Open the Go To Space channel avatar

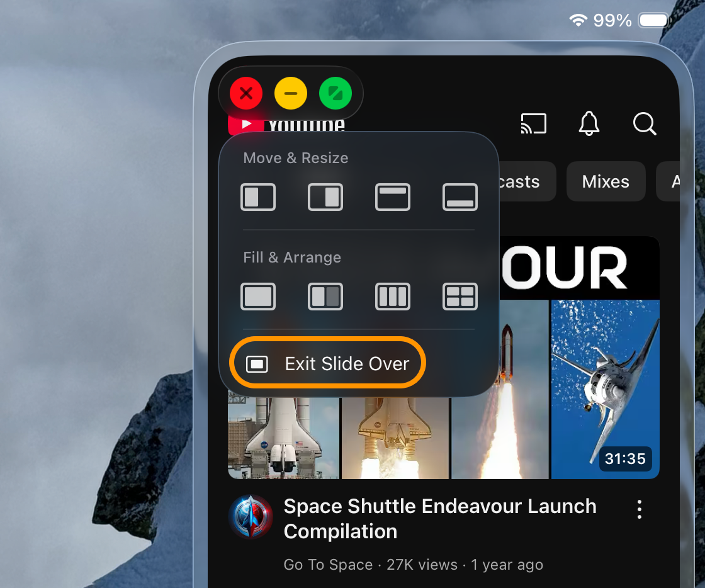click(x=251, y=517)
